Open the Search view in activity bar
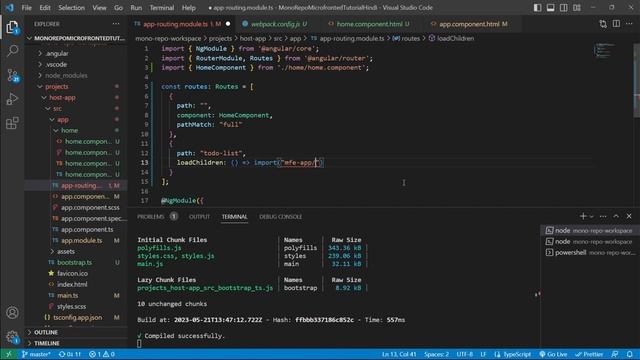This screenshot has height=360, width=640. [12, 51]
